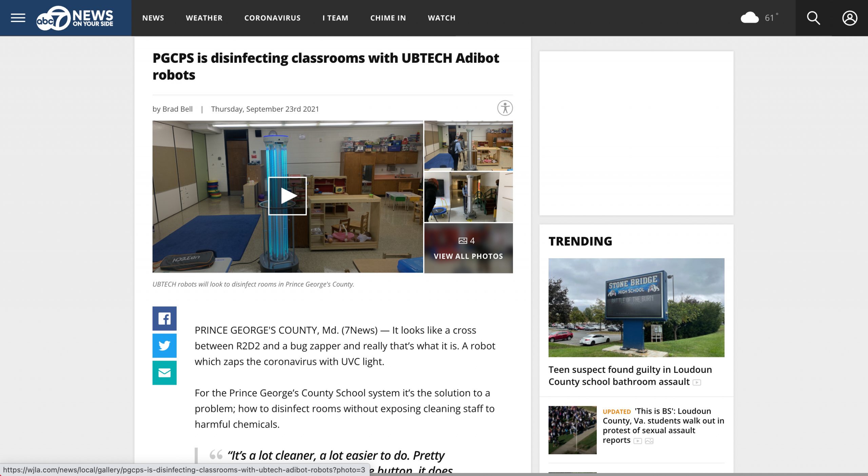Click the author name Brad Bell
This screenshot has height=476, width=868.
coord(177,109)
